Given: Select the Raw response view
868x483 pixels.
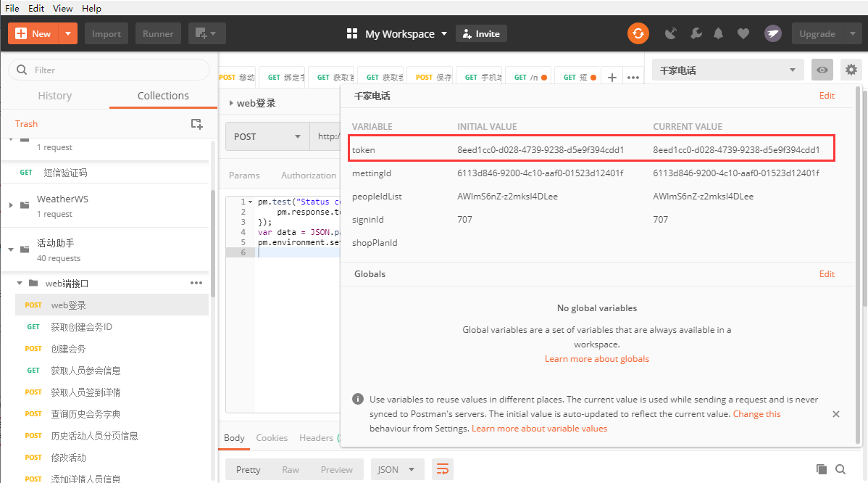Looking at the screenshot, I should (x=291, y=469).
